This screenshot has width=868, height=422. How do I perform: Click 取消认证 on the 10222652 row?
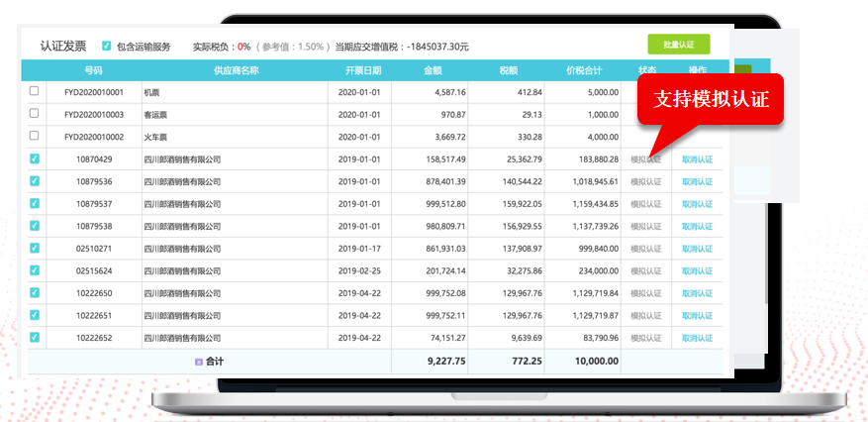[x=697, y=339]
